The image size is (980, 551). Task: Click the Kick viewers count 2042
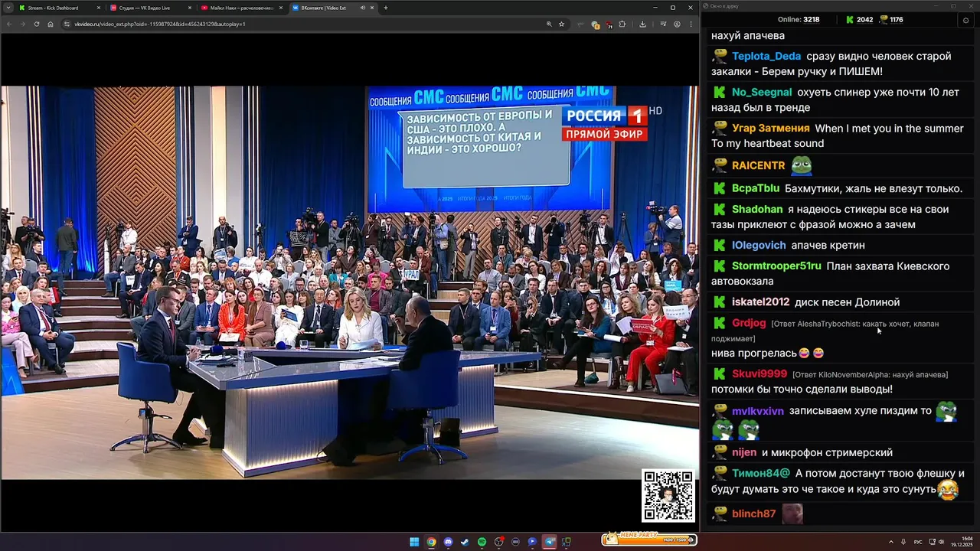click(859, 20)
